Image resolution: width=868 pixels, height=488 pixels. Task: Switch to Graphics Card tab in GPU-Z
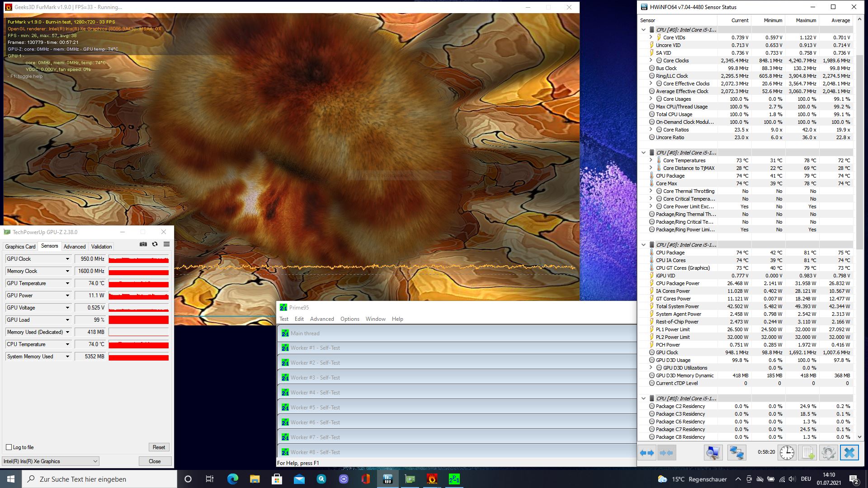(x=20, y=247)
